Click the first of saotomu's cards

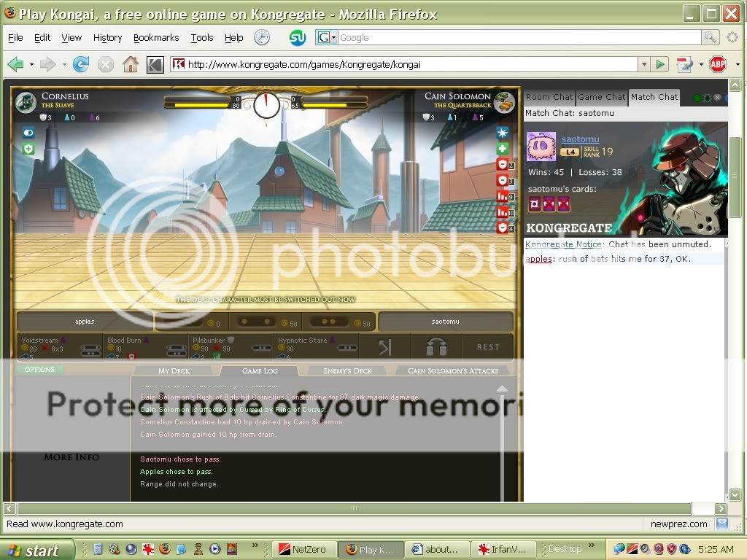point(535,204)
